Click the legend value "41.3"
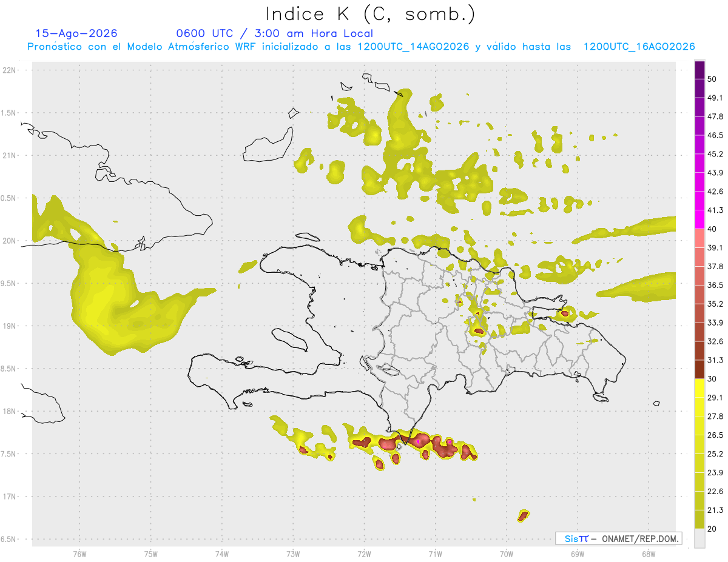This screenshot has height=562, width=728. [715, 210]
